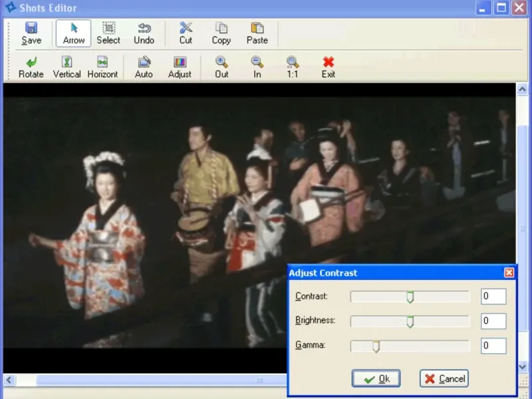Zoom in with In magnifier
The width and height of the screenshot is (532, 399).
[257, 67]
